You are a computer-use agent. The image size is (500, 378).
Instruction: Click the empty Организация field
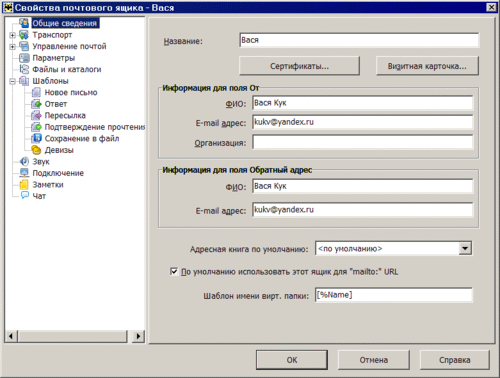coord(362,142)
